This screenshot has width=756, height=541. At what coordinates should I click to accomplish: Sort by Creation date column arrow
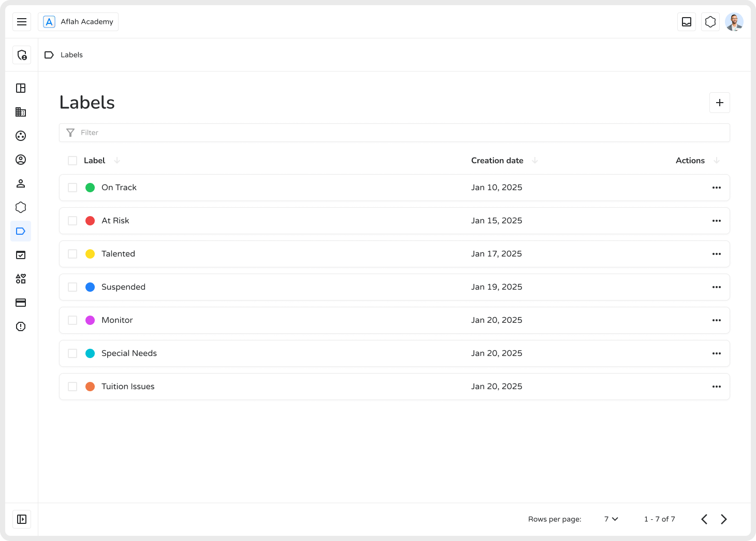[x=535, y=161]
